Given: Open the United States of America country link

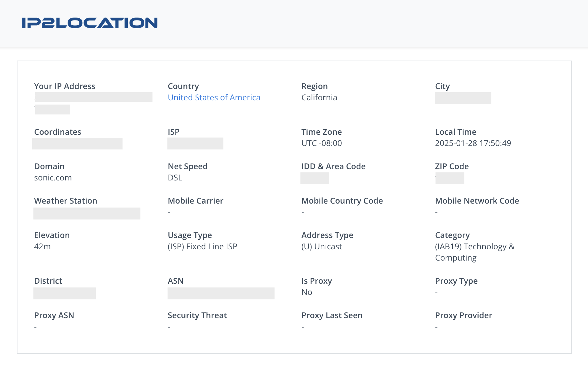Looking at the screenshot, I should [x=214, y=97].
